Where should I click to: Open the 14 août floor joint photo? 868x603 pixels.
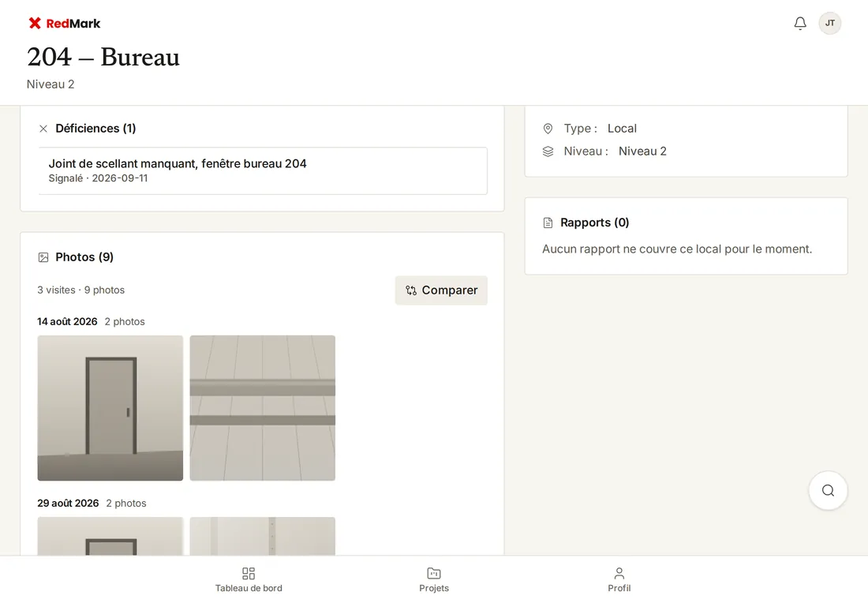263,408
